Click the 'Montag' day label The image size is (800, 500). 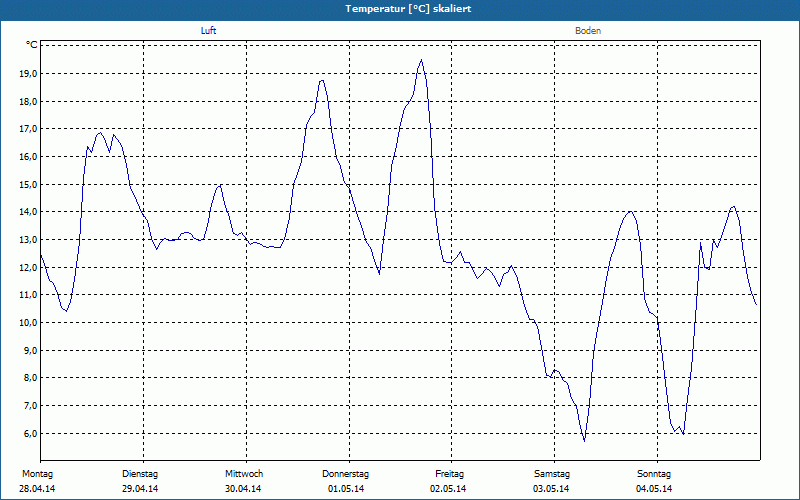coord(37,474)
